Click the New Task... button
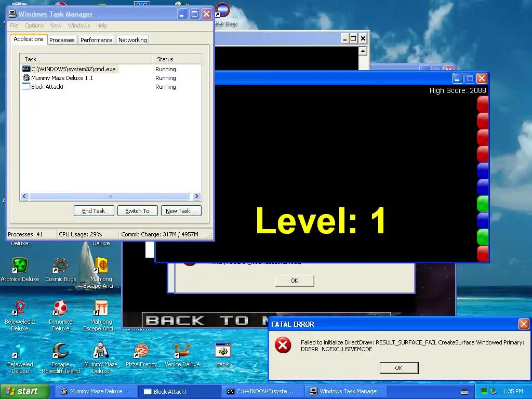 click(181, 211)
